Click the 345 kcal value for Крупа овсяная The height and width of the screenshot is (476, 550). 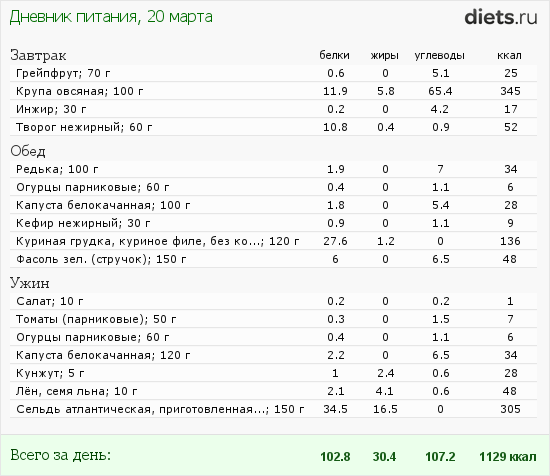pos(510,91)
